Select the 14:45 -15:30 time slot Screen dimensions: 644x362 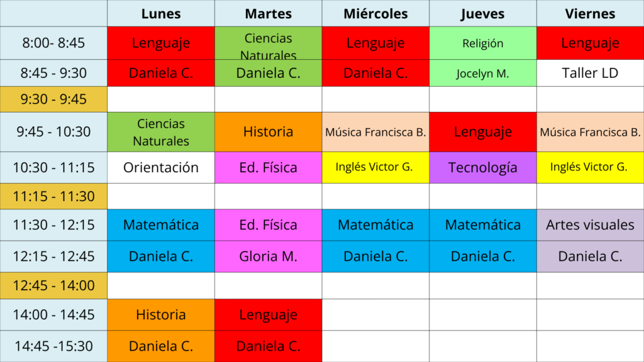click(53, 346)
